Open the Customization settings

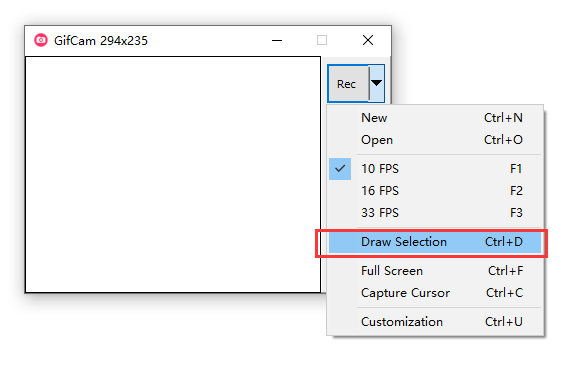click(435, 322)
